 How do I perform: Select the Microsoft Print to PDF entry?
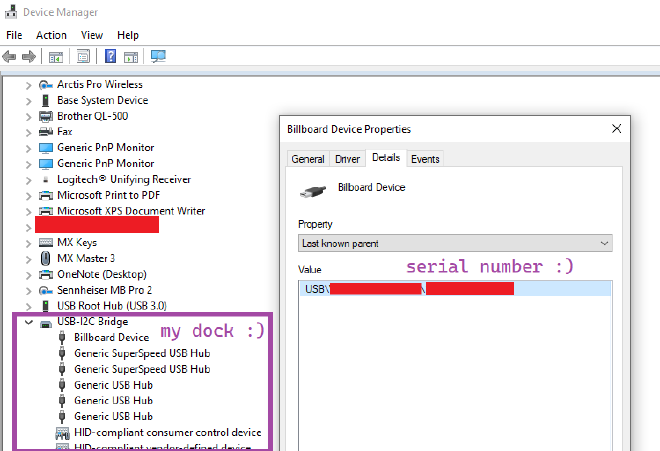(109, 195)
